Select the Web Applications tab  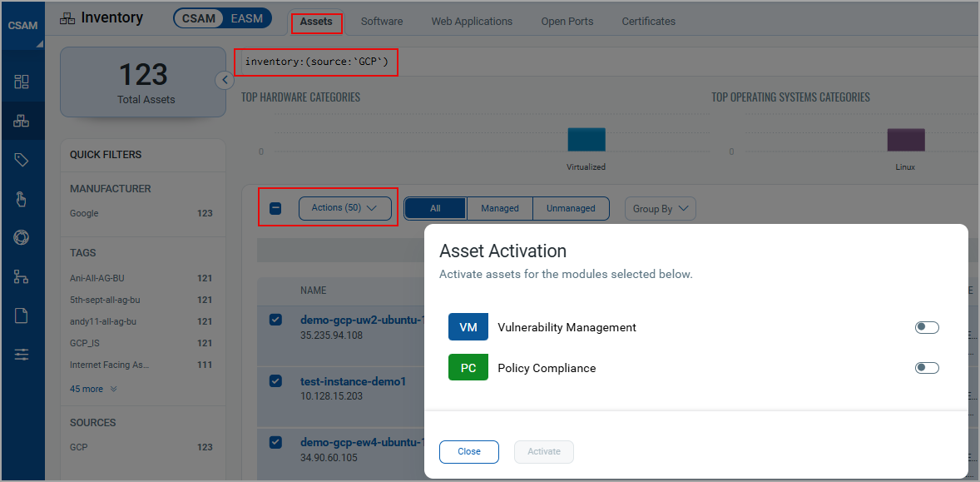coord(472,22)
